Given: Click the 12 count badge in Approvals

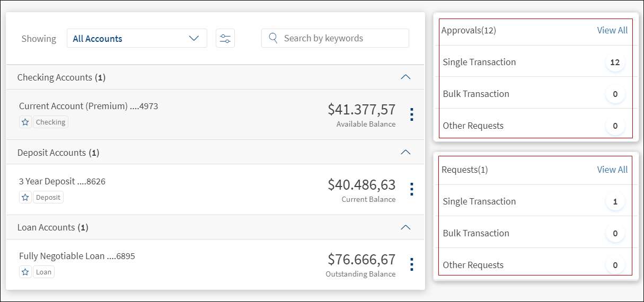Looking at the screenshot, I should (x=615, y=63).
